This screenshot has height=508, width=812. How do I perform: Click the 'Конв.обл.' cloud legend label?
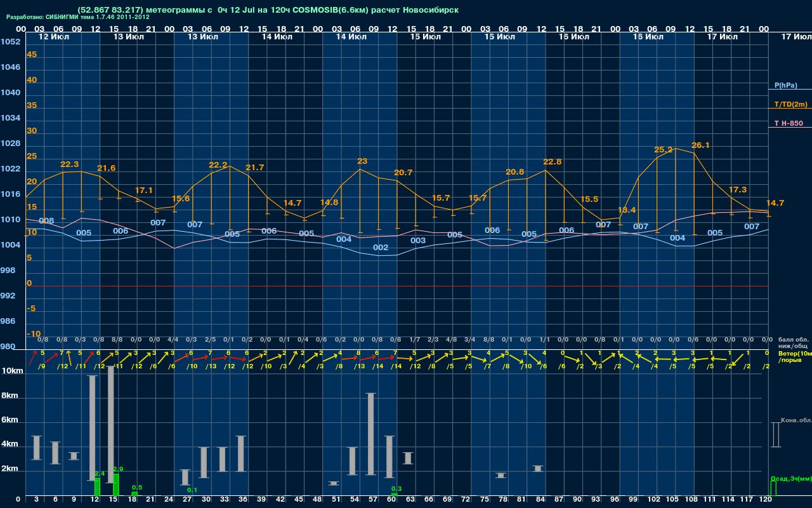pos(796,420)
